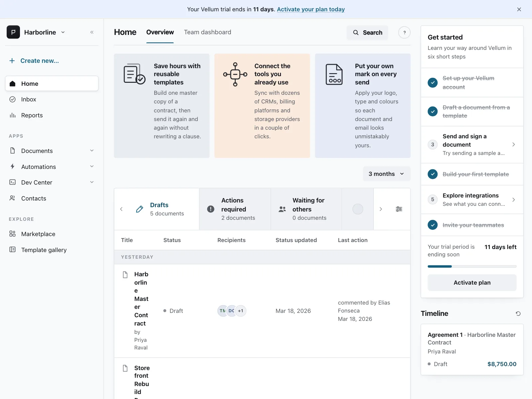
Task: Click the Status updated column header
Action: click(296, 240)
